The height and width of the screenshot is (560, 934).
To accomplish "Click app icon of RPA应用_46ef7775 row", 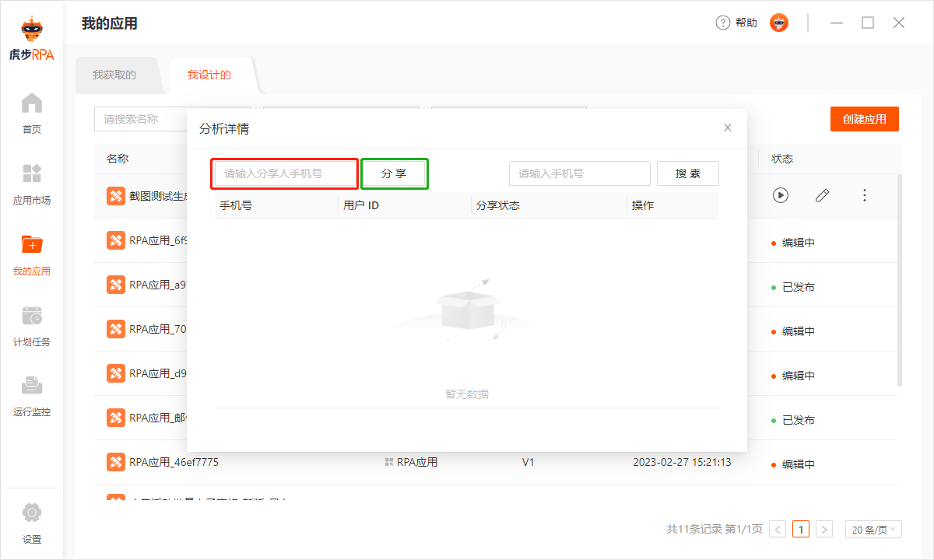I will [x=116, y=462].
